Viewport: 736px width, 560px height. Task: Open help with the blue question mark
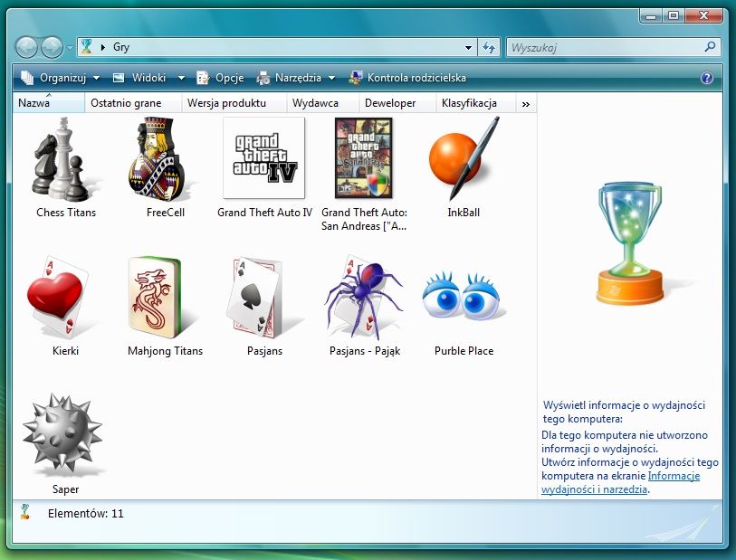click(706, 78)
